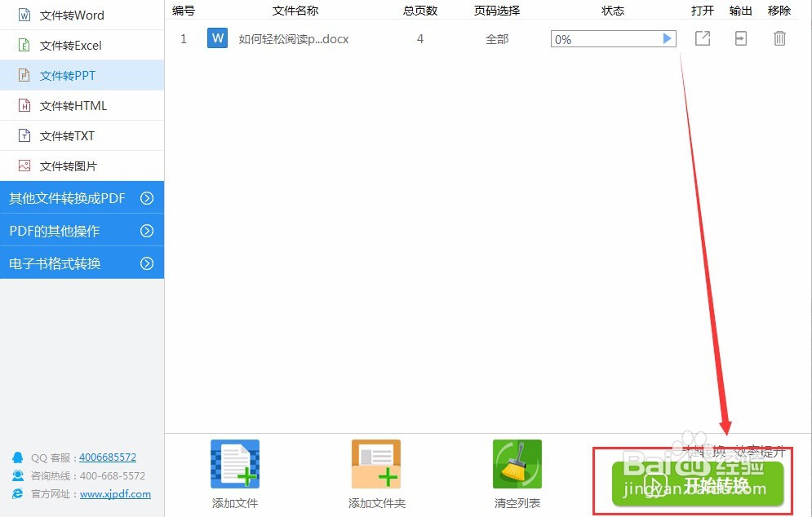Image resolution: width=812 pixels, height=517 pixels.
Task: Click the Word document icon beside the filename
Action: [x=217, y=38]
